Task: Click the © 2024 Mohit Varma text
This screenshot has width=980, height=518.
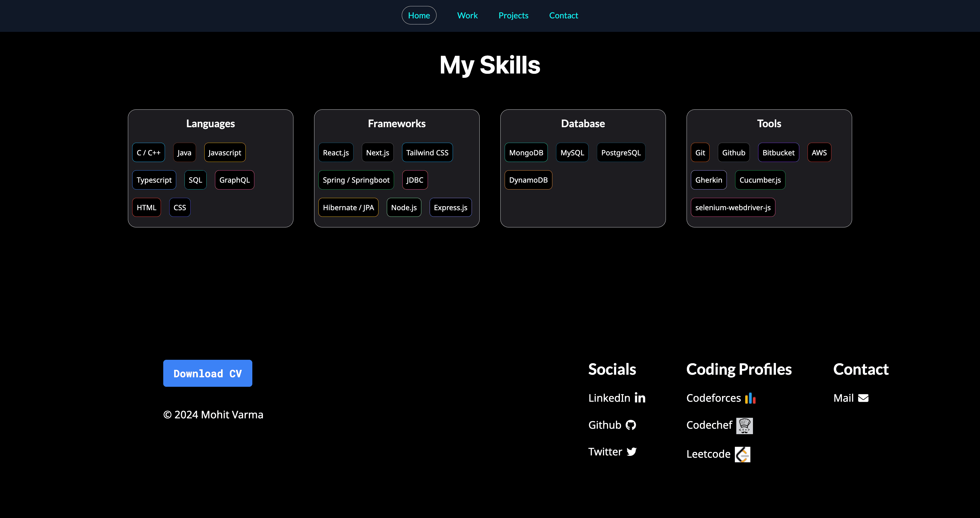Action: (x=213, y=414)
